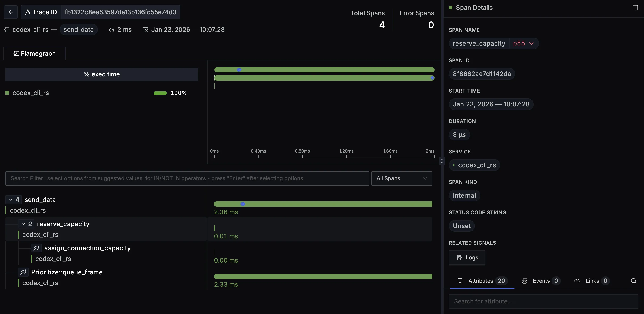Open the All Spans dropdown
This screenshot has width=644, height=314.
point(401,178)
